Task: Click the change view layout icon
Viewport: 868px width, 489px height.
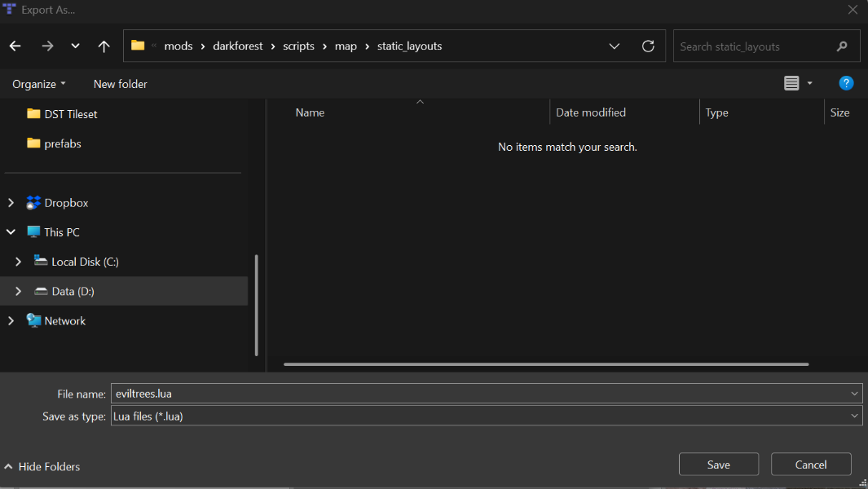Action: click(791, 83)
